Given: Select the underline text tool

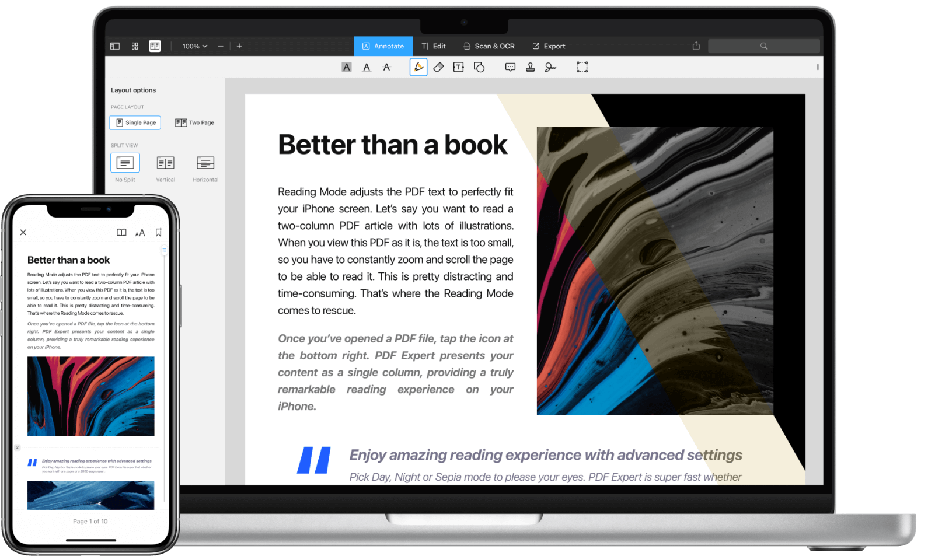Looking at the screenshot, I should point(367,67).
